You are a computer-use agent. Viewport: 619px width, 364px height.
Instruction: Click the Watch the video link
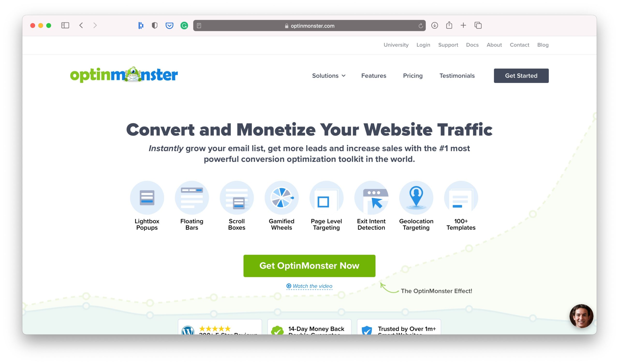coord(309,285)
